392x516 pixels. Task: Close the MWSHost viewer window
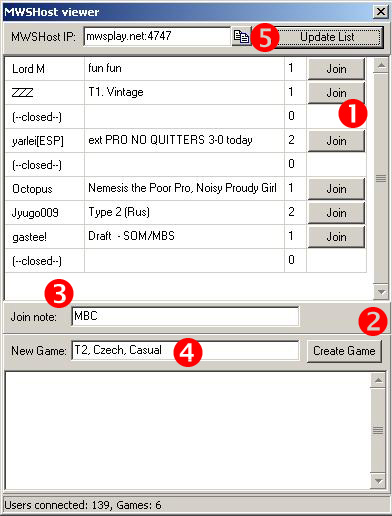tap(380, 12)
